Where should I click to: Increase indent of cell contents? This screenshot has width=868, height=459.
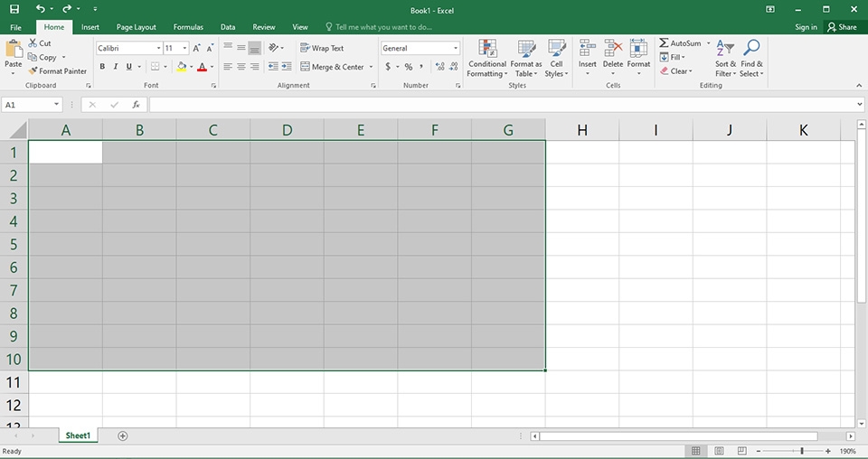click(x=287, y=66)
